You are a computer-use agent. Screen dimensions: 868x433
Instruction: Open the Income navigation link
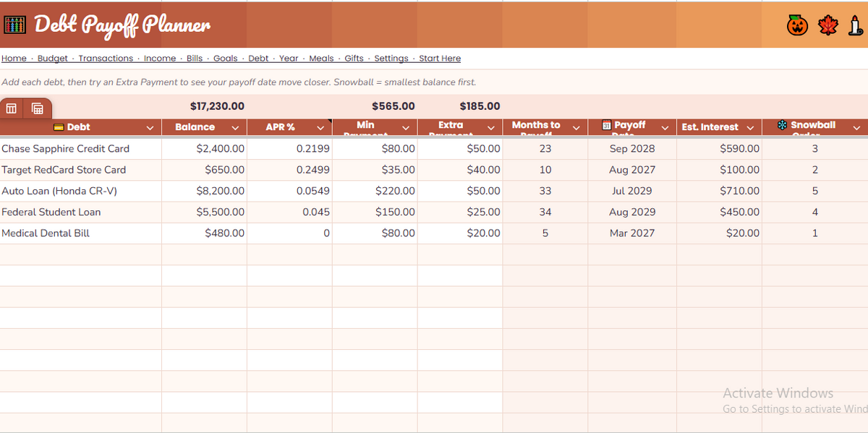coord(160,59)
